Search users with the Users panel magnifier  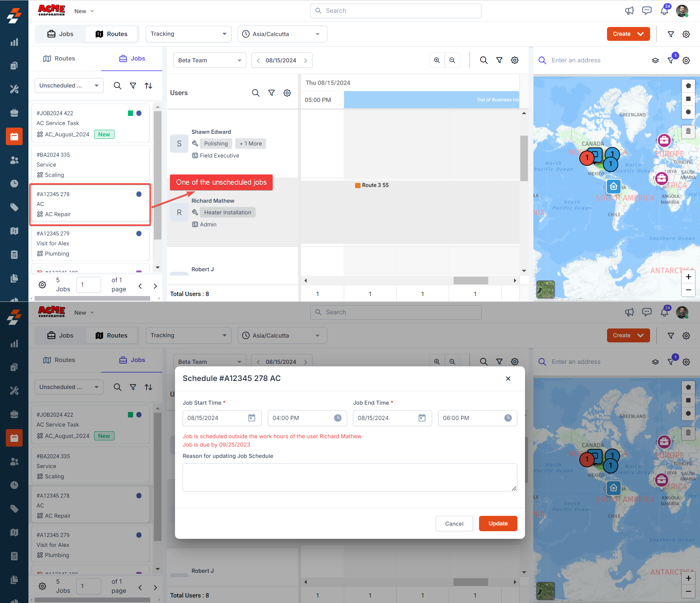[x=256, y=93]
